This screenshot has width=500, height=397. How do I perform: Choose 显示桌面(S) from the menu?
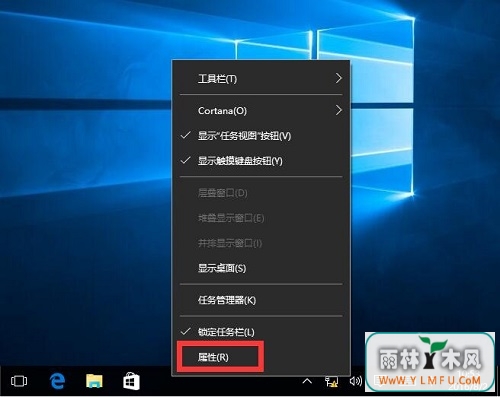click(x=261, y=268)
